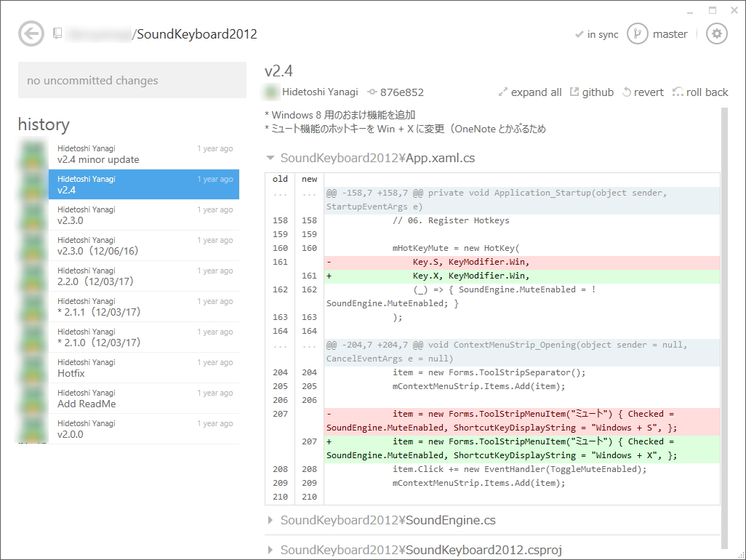Click line item.Click += new EventHandler
This screenshot has height=560, width=746.
(520, 469)
